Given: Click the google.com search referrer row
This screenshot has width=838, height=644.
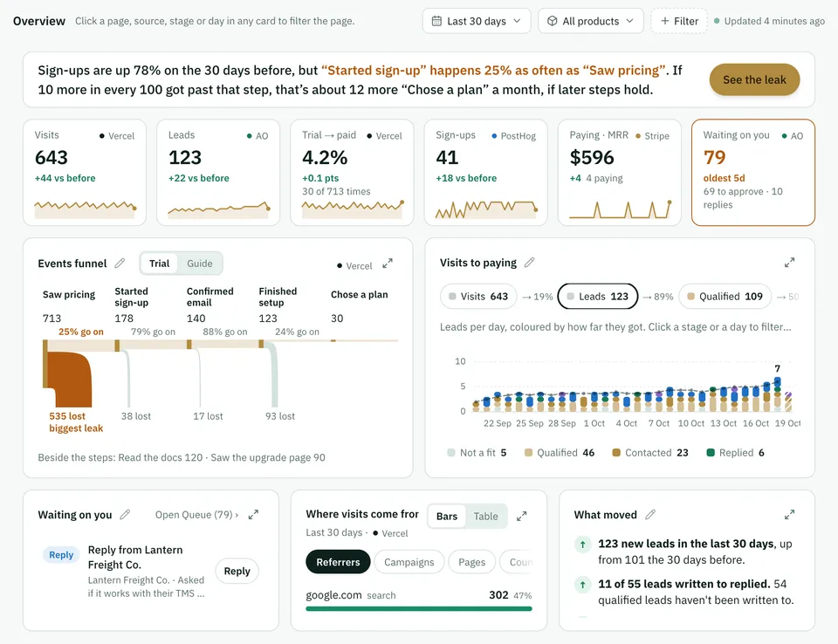Looking at the screenshot, I should coord(418,595).
